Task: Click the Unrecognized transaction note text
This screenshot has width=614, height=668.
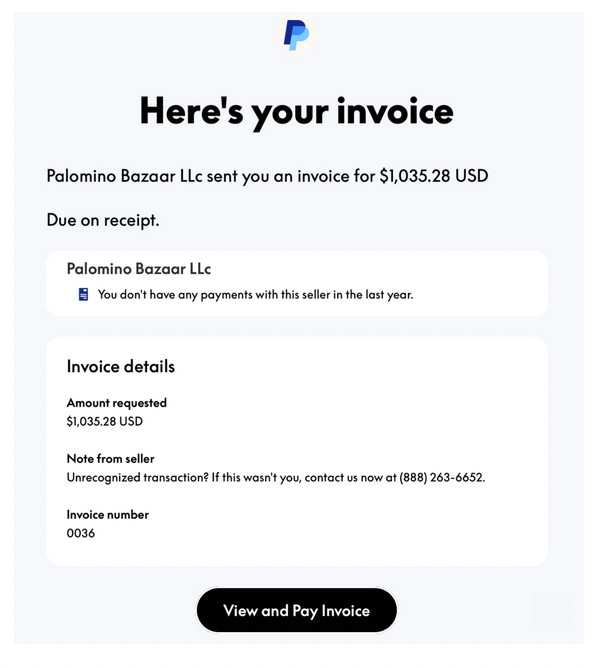Action: pos(276,477)
